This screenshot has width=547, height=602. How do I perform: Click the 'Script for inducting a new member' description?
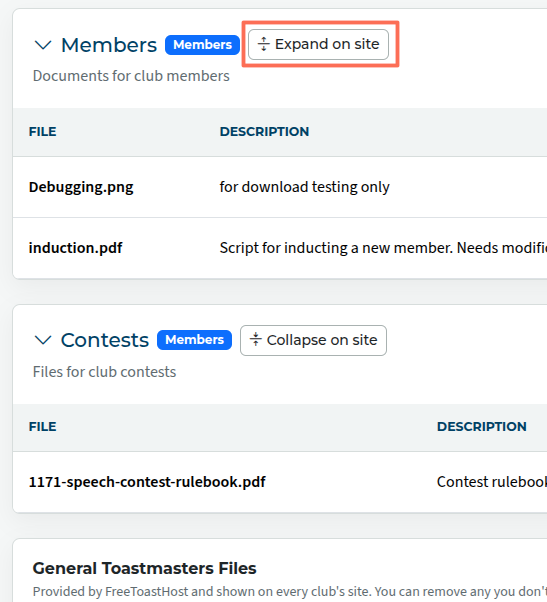point(383,248)
